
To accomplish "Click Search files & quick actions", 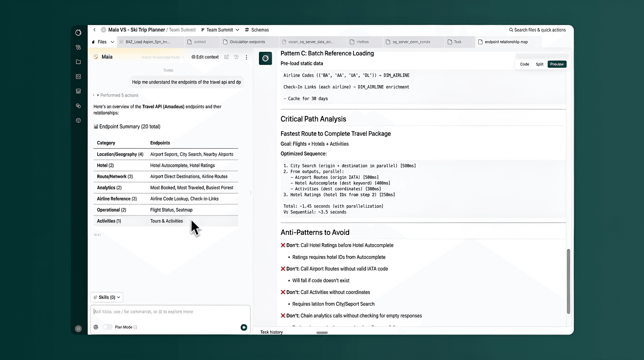I will point(537,30).
